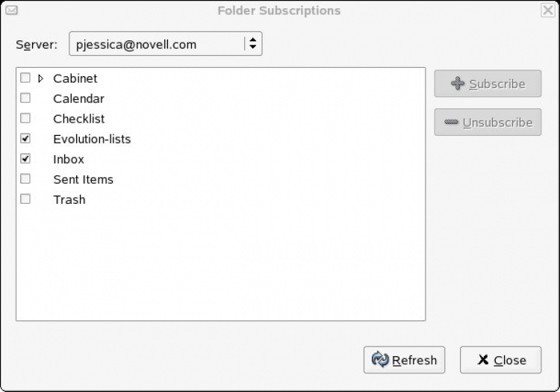Click the X icon on Close button
Image resolution: width=560 pixels, height=392 pixels.
484,360
